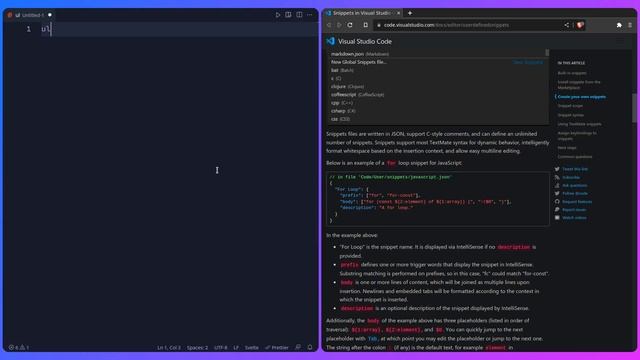
Task: Open Using TextMate snippets link
Action: point(579,124)
